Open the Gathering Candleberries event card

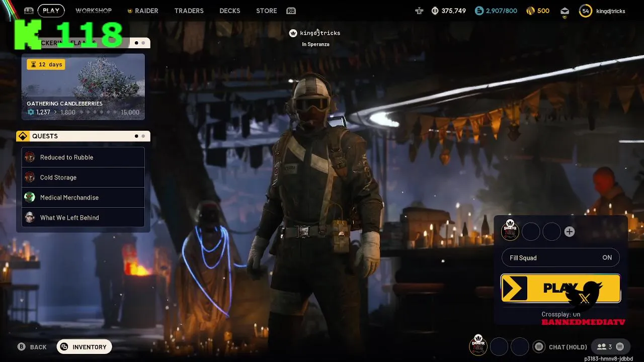tap(83, 86)
